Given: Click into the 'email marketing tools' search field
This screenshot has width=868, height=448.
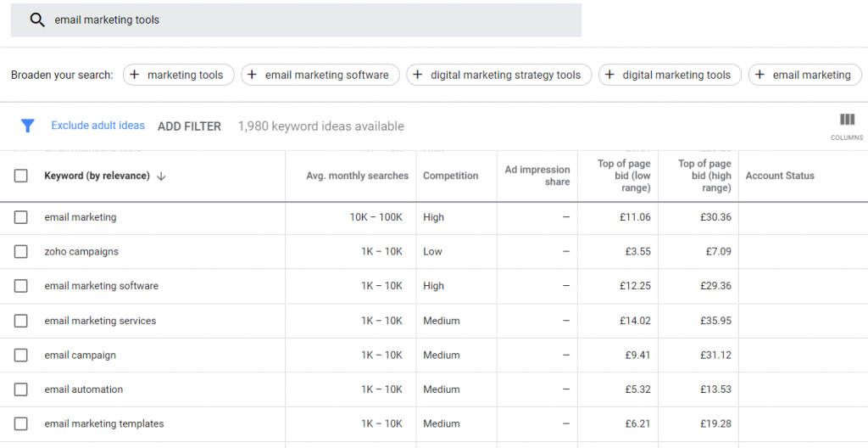Looking at the screenshot, I should (x=296, y=20).
